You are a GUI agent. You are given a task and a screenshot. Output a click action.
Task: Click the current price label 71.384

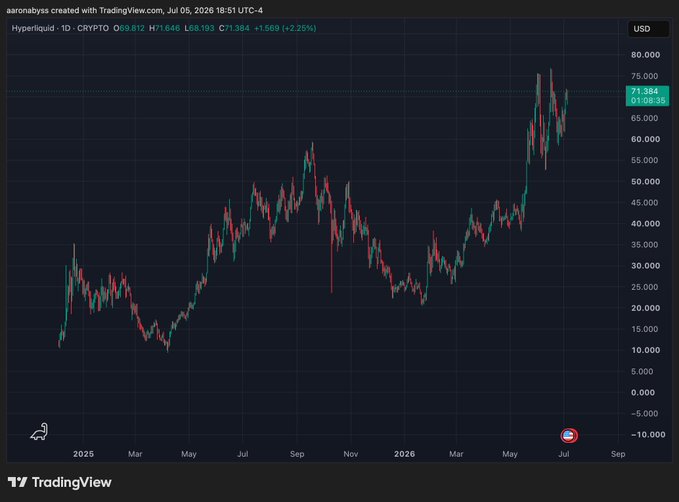pyautogui.click(x=647, y=96)
